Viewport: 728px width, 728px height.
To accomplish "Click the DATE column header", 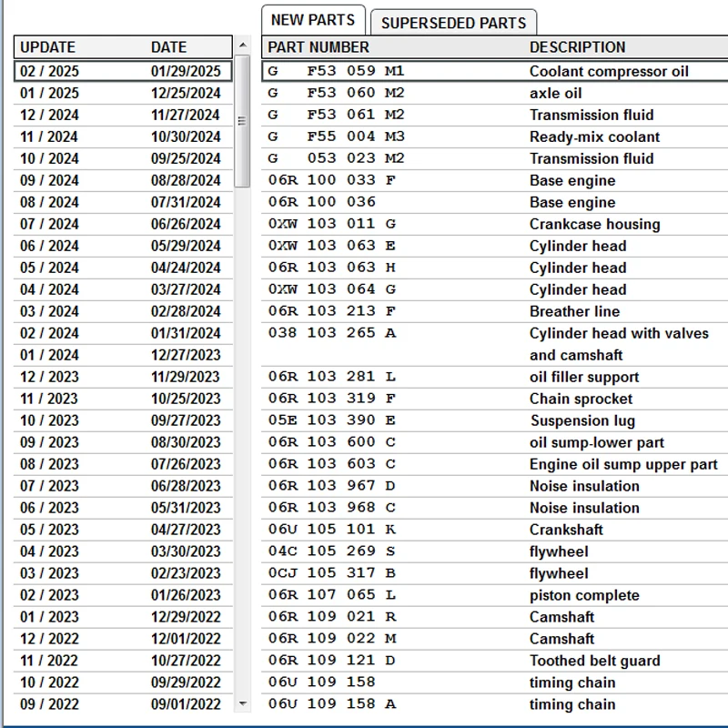I will (168, 47).
